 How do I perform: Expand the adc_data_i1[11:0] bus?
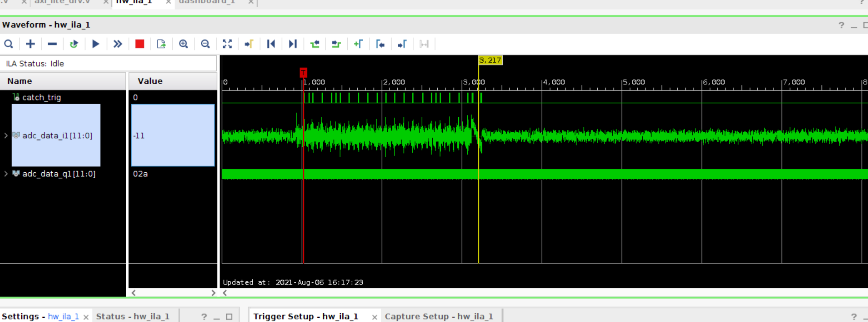[x=6, y=136]
